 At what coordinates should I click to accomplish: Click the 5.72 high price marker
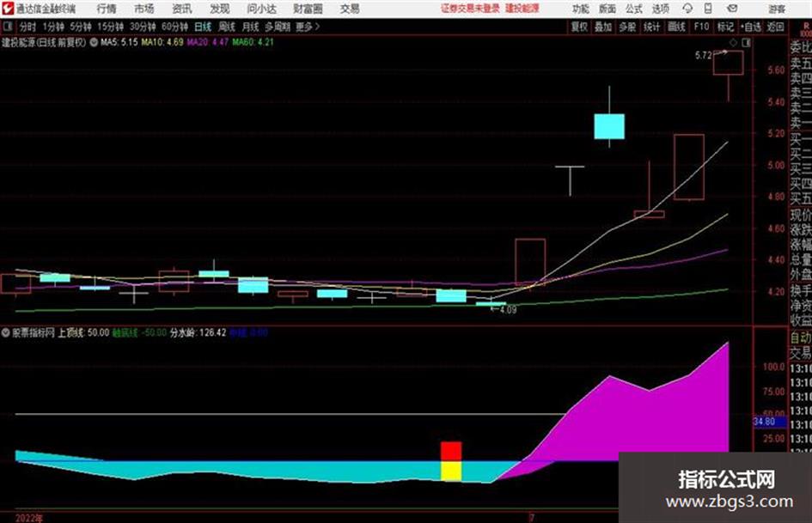coord(703,56)
